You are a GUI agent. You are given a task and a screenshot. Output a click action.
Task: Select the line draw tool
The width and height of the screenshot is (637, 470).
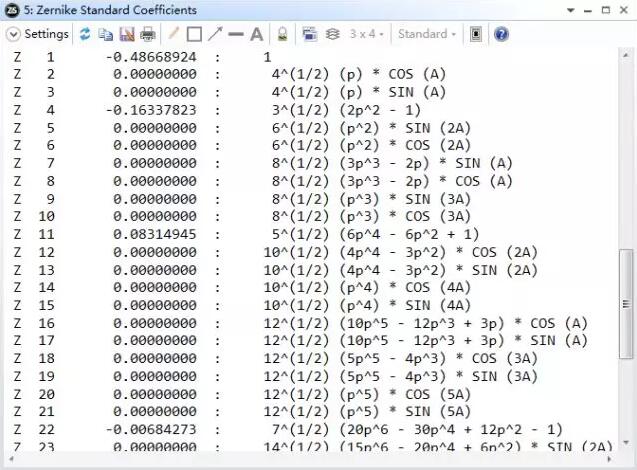pyautogui.click(x=236, y=35)
